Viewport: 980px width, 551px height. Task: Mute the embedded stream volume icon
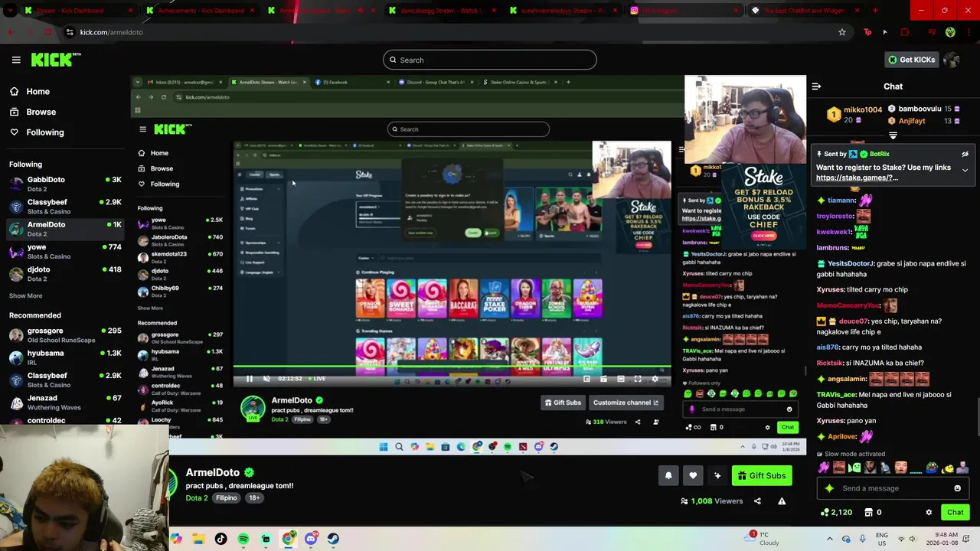[266, 379]
